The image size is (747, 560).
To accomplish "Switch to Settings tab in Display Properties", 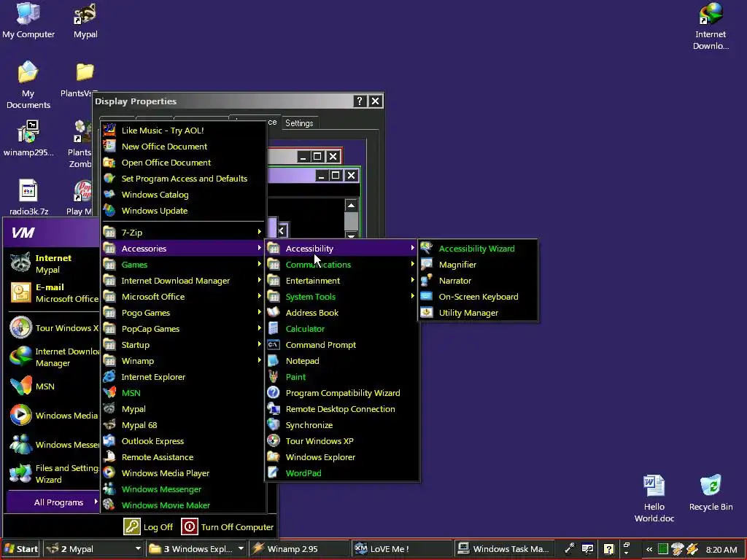I will point(299,122).
